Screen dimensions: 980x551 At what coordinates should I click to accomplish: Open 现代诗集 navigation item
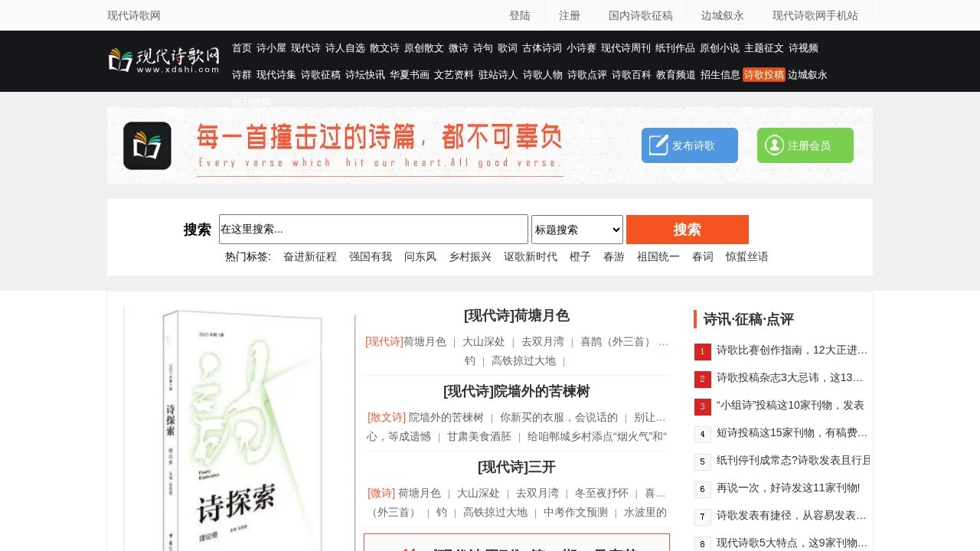[x=276, y=74]
